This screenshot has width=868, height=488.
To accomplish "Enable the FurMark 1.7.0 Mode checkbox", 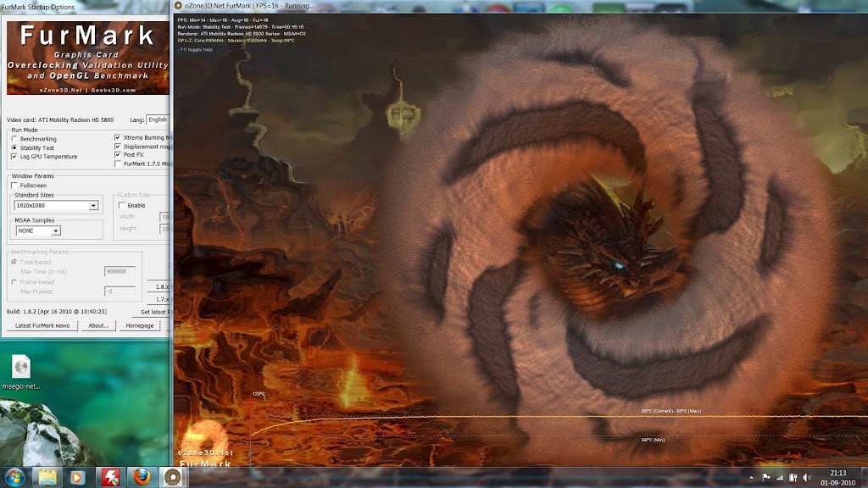I will [117, 164].
